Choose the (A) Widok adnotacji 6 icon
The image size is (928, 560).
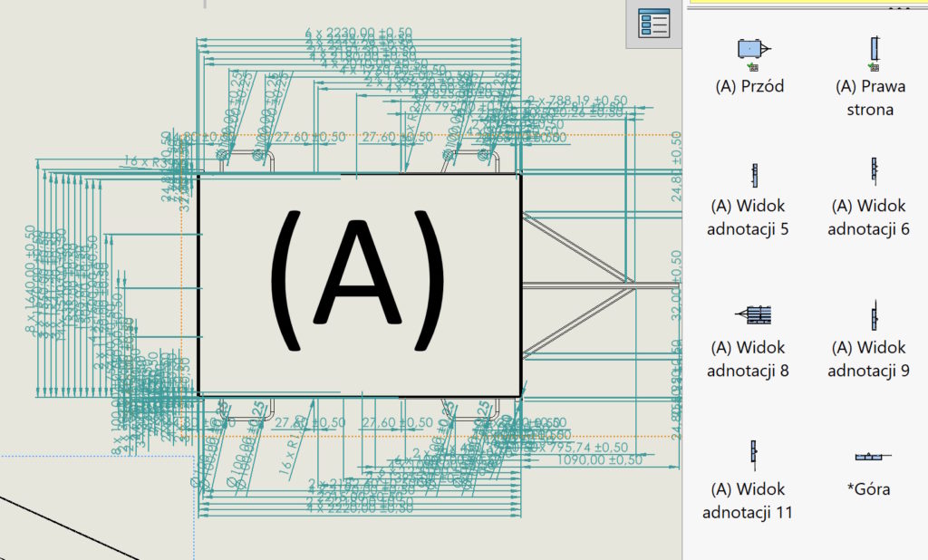point(873,174)
